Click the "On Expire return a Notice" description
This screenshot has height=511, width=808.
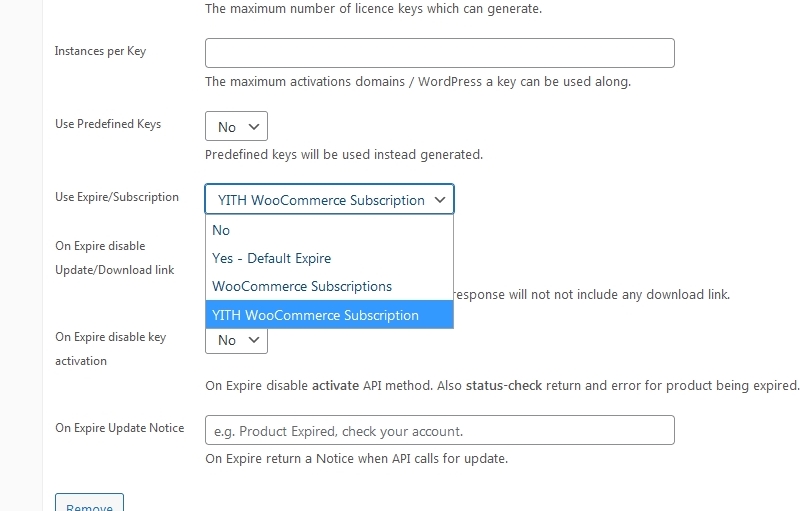click(356, 459)
